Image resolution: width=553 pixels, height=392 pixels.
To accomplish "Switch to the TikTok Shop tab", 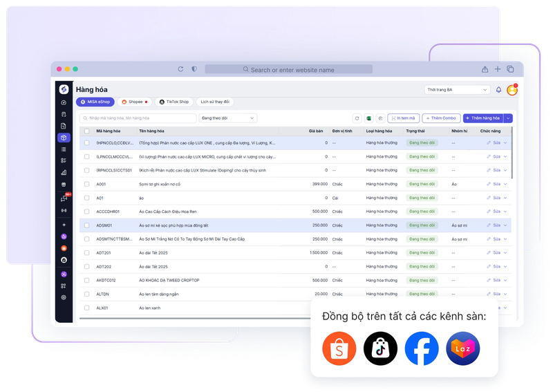I will click(x=174, y=102).
